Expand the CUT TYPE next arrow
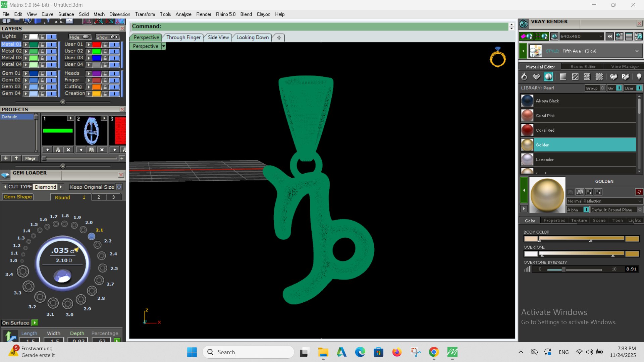 point(61,187)
